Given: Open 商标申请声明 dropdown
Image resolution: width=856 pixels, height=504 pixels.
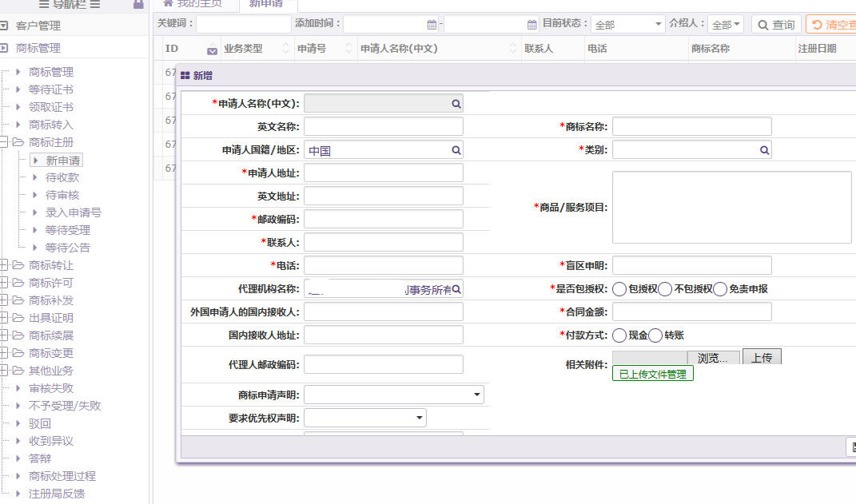Looking at the screenshot, I should tap(477, 395).
